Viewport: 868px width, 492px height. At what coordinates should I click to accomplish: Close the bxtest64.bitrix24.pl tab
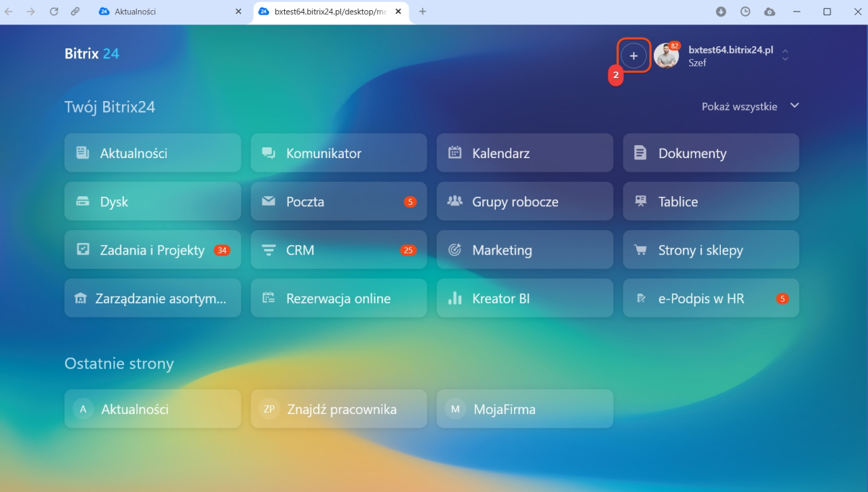click(x=399, y=12)
